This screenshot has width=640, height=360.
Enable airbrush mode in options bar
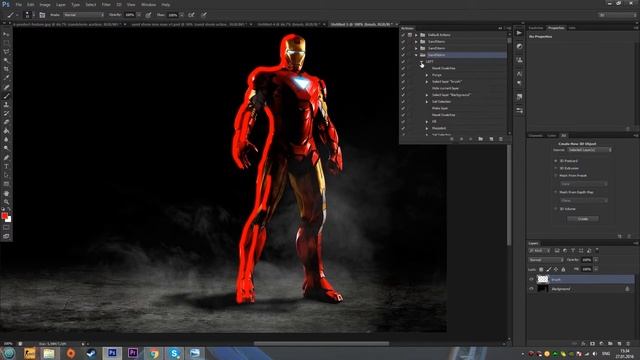tap(191, 15)
